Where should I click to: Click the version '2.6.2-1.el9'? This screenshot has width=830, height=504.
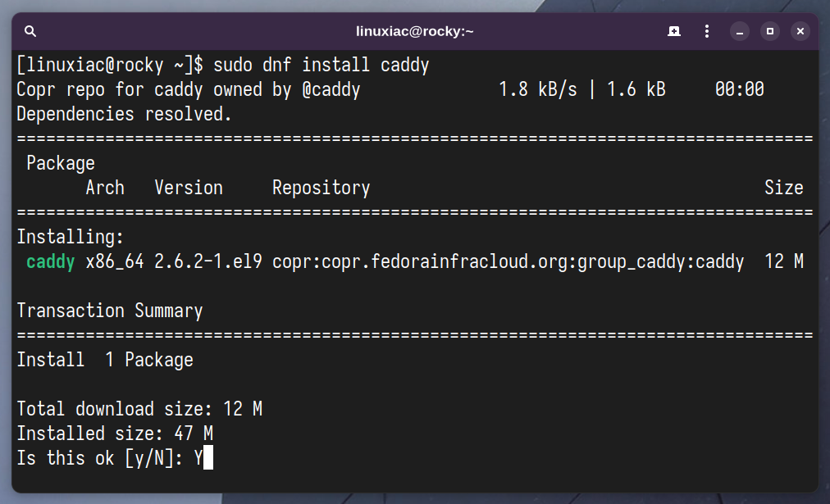click(208, 261)
